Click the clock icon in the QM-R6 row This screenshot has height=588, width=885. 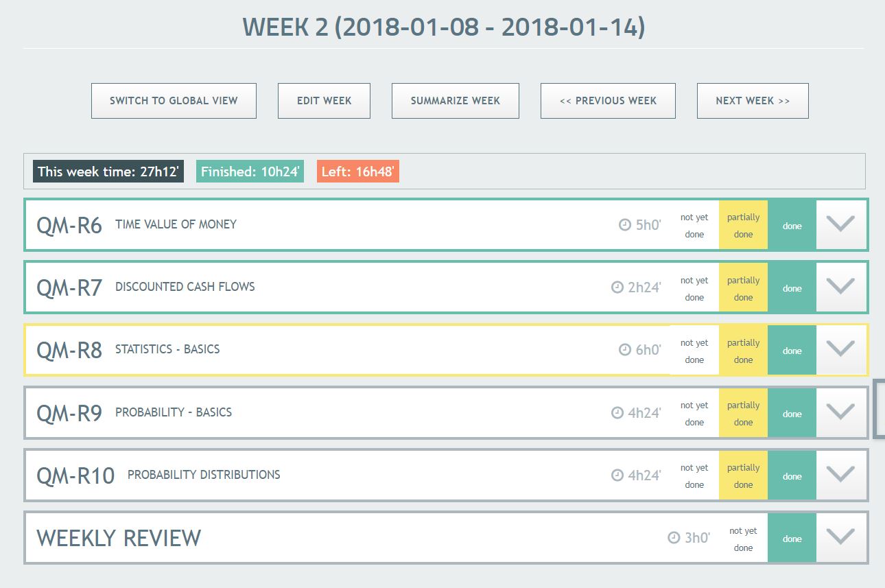[x=624, y=225]
